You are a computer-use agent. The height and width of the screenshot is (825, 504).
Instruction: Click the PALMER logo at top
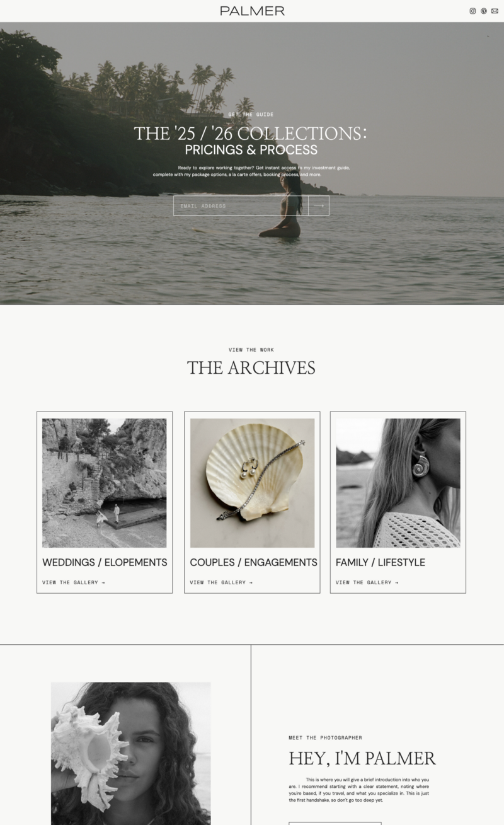tap(252, 11)
